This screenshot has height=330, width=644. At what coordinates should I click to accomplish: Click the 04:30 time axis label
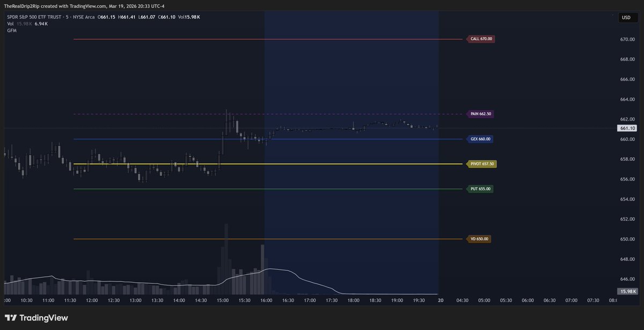click(462, 300)
